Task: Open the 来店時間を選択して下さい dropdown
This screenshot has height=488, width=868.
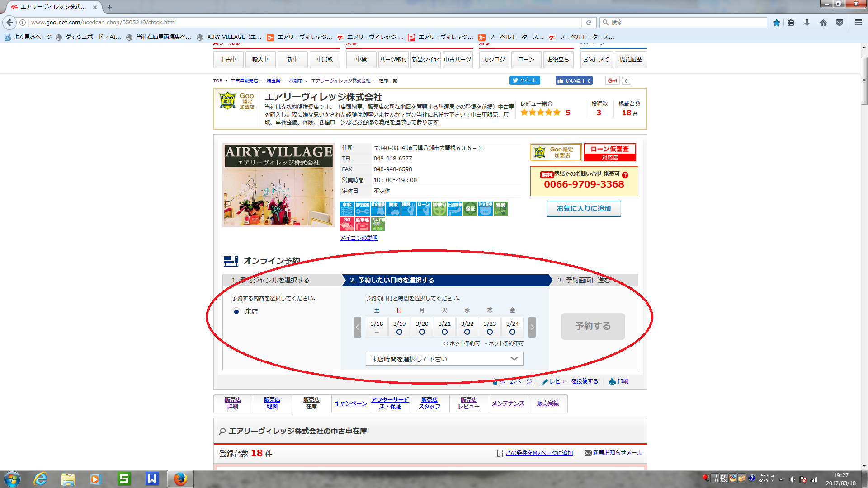Action: (x=444, y=359)
